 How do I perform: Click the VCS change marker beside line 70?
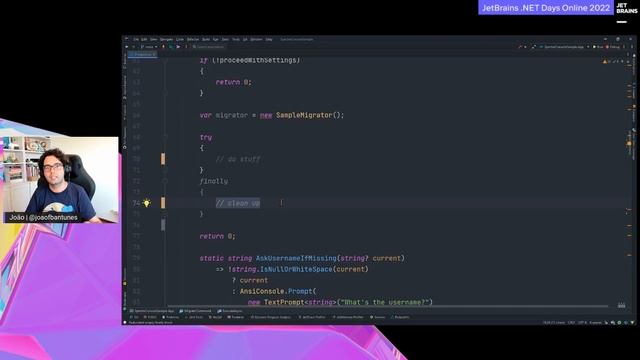coord(163,159)
